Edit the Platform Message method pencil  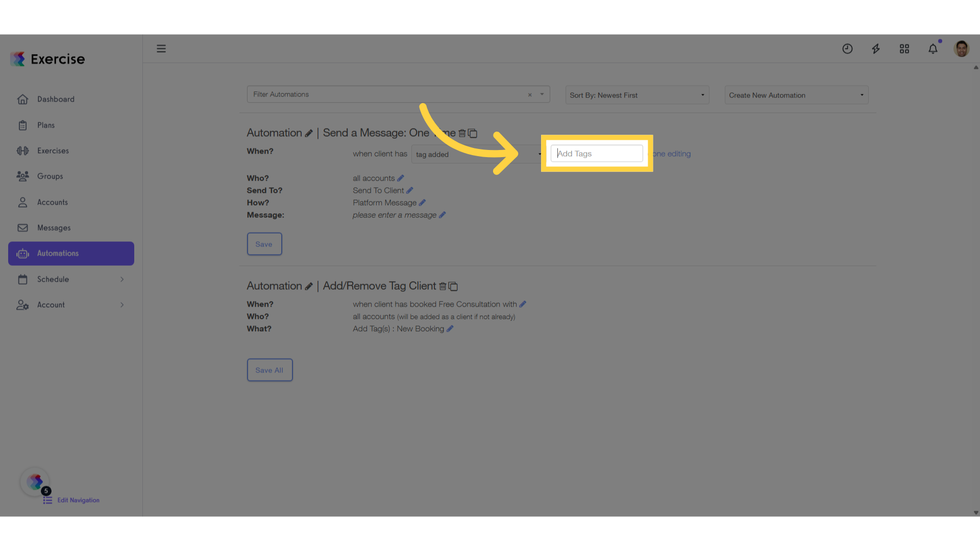422,203
